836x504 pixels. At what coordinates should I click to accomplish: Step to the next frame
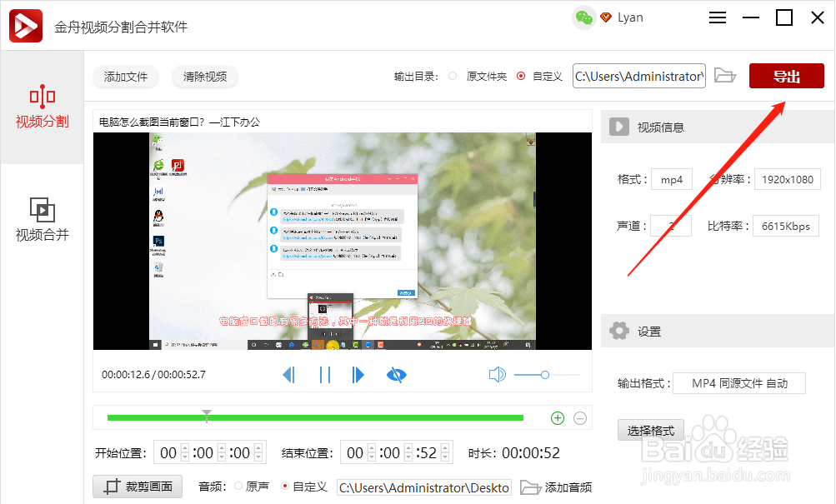click(358, 375)
